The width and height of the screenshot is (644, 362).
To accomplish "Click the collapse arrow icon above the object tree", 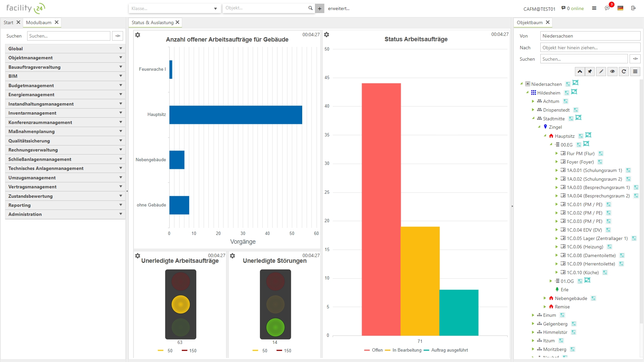I will coord(580,71).
